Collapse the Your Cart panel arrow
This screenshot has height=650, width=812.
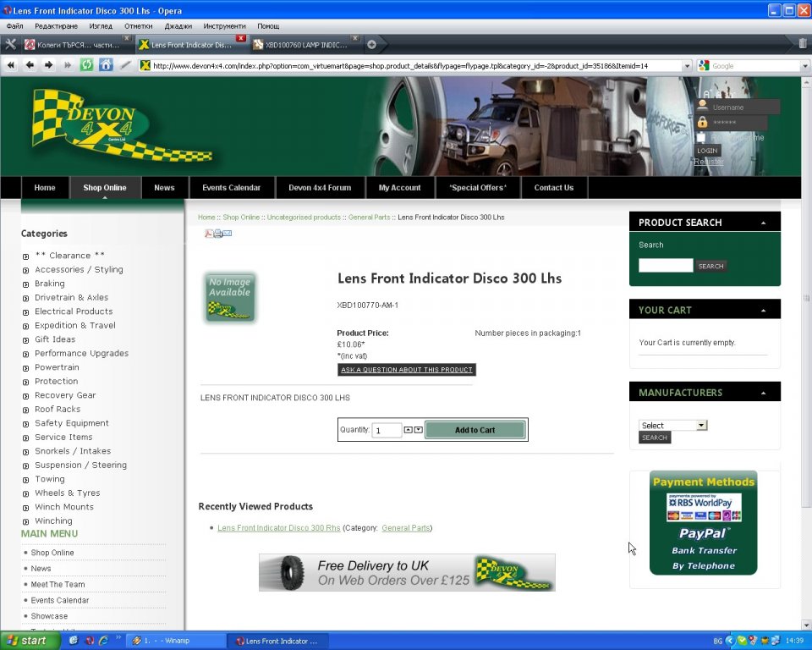tap(763, 311)
